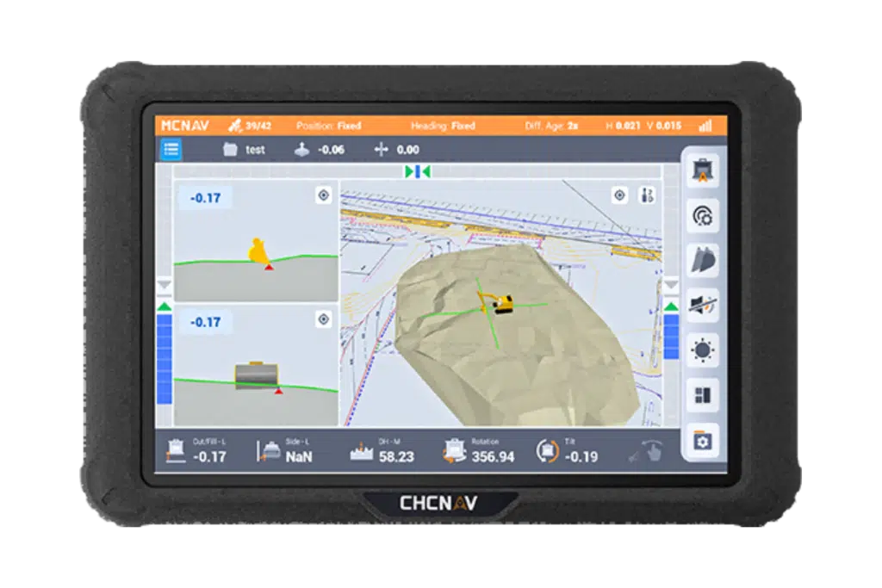
Task: Open the bucket selection icon in sidebar
Action: click(x=702, y=261)
